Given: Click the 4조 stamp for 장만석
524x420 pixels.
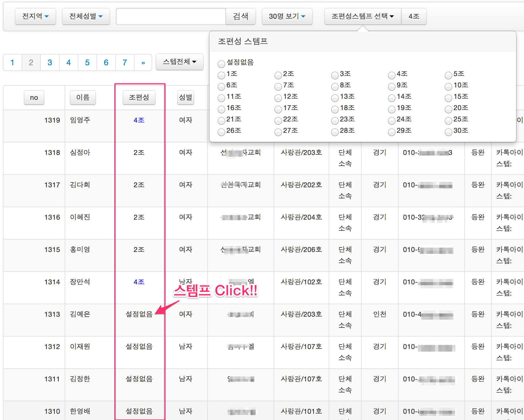Looking at the screenshot, I should click(139, 282).
